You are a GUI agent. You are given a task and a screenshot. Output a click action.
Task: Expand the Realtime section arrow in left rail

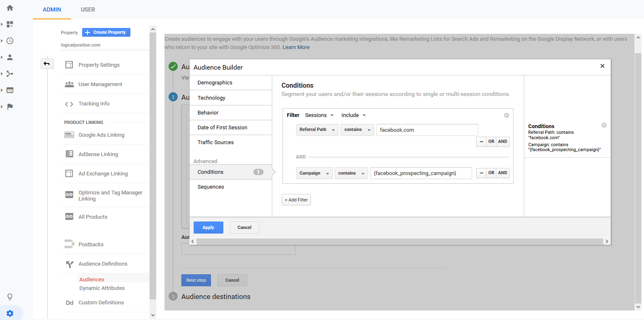pos(2,41)
